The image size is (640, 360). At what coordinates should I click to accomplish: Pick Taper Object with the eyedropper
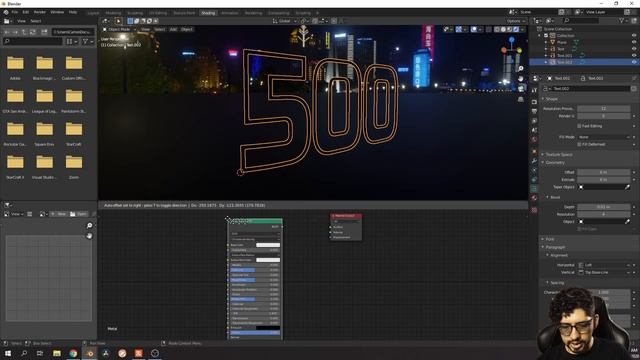(x=627, y=187)
